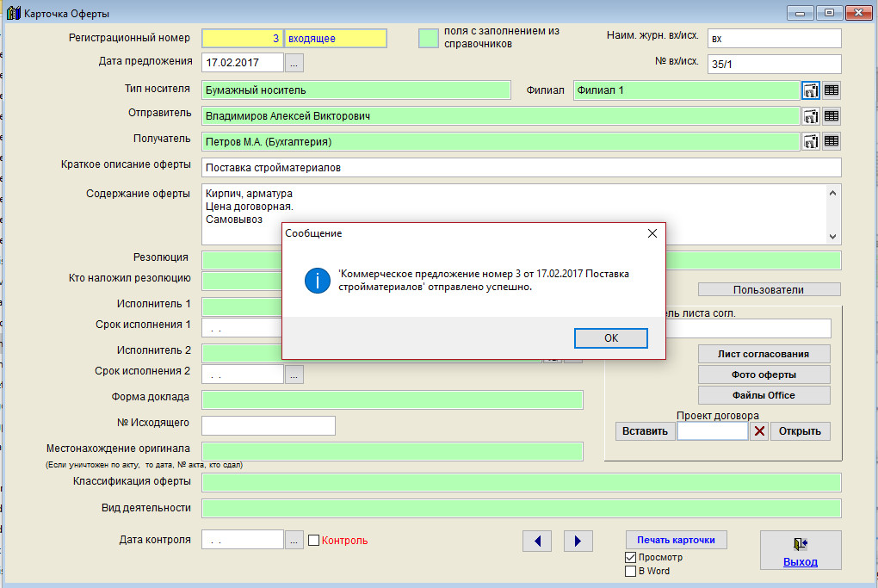Image resolution: width=878 pixels, height=588 pixels.
Task: Maximize the Карточка Оферты window
Action: [x=829, y=13]
